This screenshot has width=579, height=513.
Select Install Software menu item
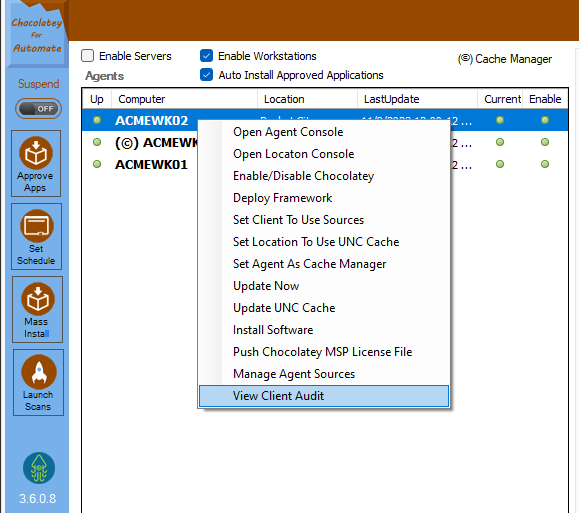click(x=324, y=330)
